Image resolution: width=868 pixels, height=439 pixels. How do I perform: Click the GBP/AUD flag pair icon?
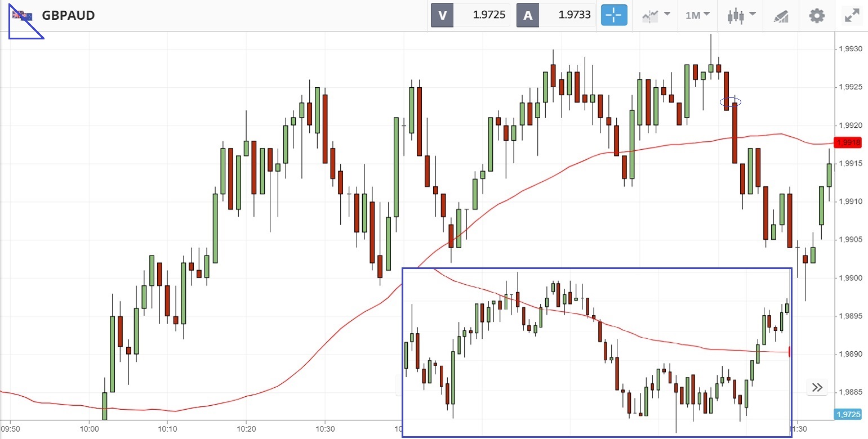tap(23, 15)
